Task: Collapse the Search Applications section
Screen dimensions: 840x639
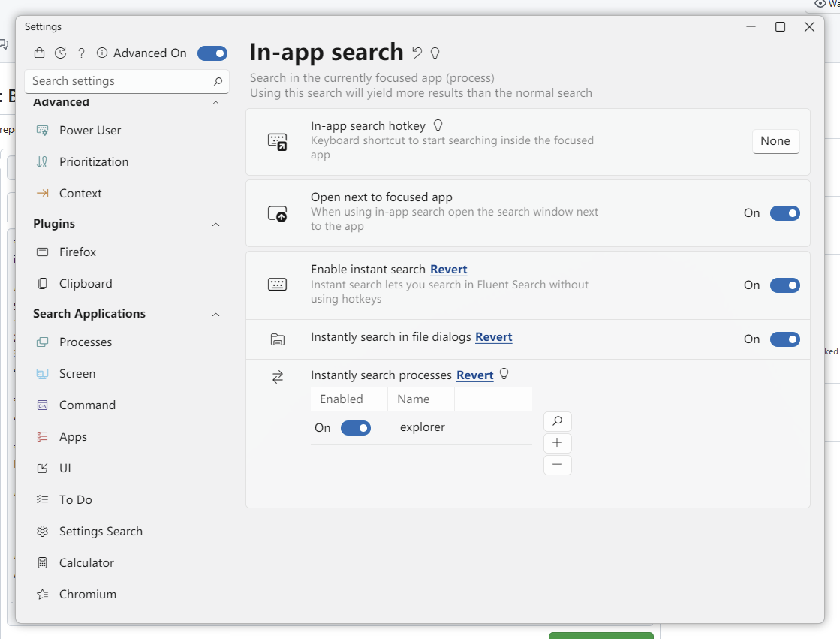Action: (x=215, y=314)
